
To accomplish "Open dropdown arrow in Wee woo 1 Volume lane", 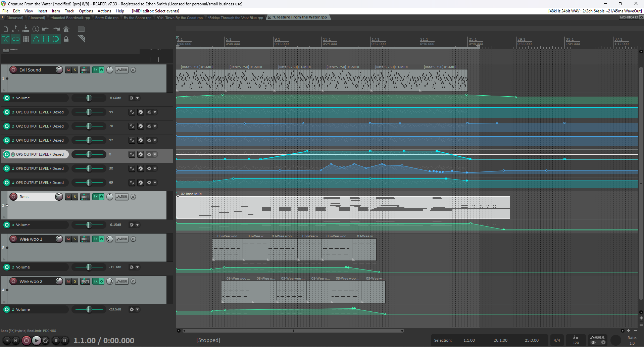I will point(138,267).
